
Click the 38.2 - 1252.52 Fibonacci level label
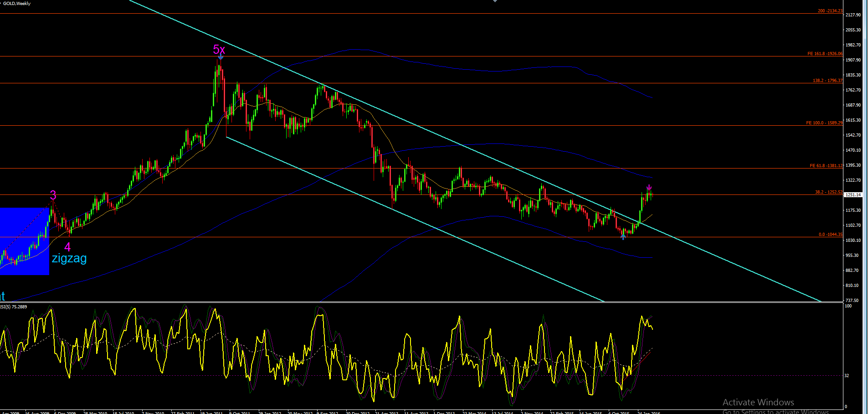829,192
